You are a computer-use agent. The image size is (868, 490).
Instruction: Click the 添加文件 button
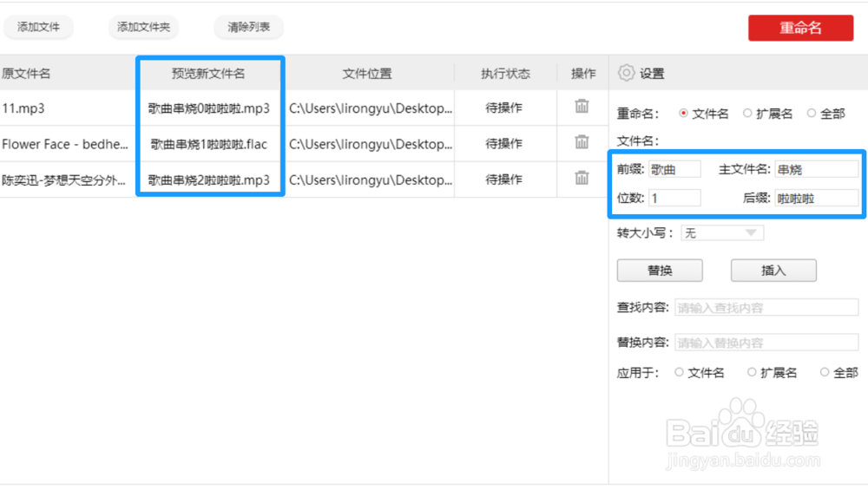pyautogui.click(x=38, y=27)
